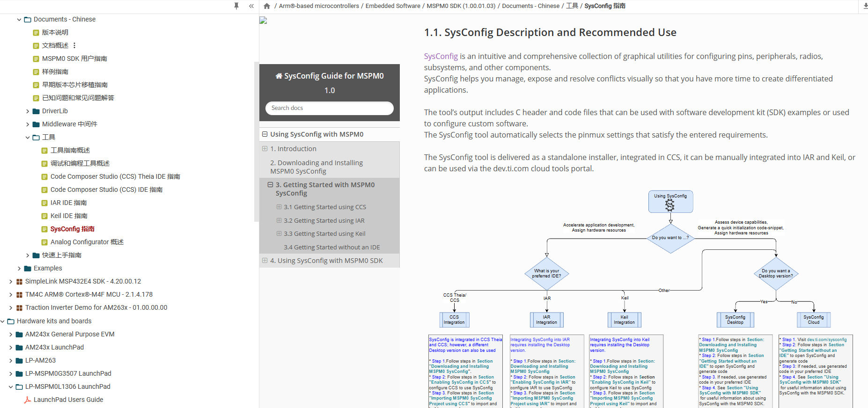Viewport: 868px width, 408px height.
Task: Open Analog Configurator 概述 in tree
Action: [x=87, y=242]
